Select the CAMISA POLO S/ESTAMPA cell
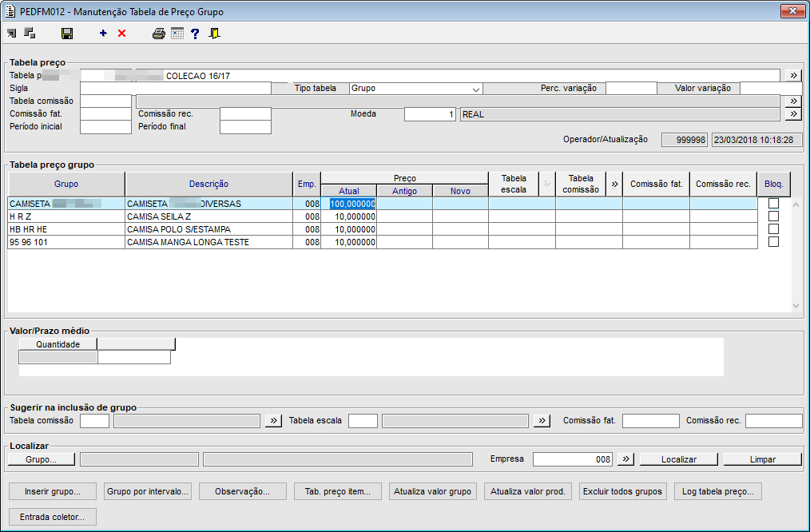The image size is (810, 532). pos(208,229)
